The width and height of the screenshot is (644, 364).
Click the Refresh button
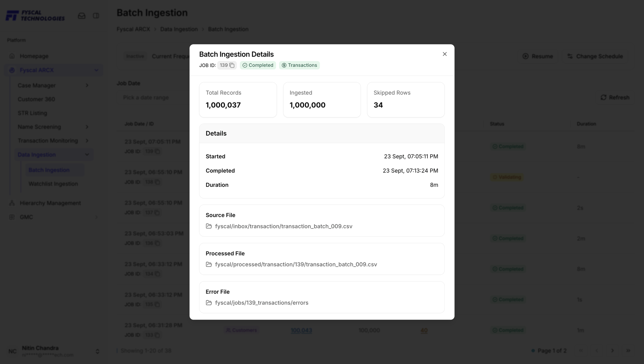[615, 97]
